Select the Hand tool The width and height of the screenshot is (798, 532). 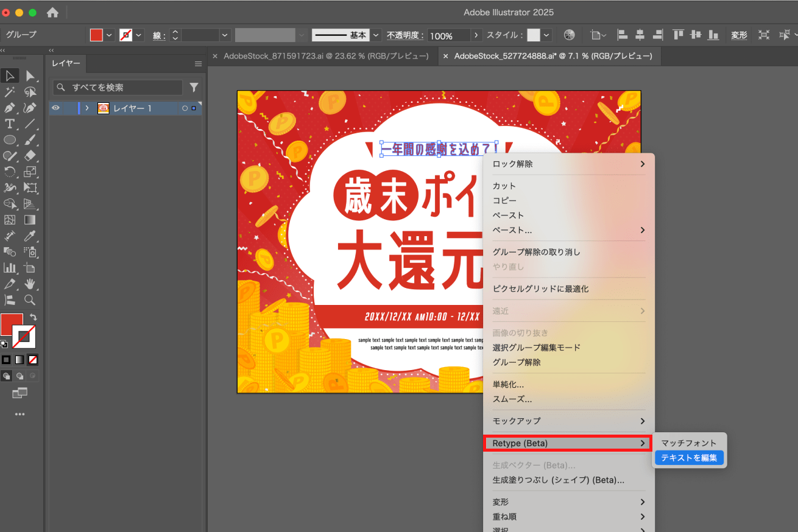[x=30, y=284]
